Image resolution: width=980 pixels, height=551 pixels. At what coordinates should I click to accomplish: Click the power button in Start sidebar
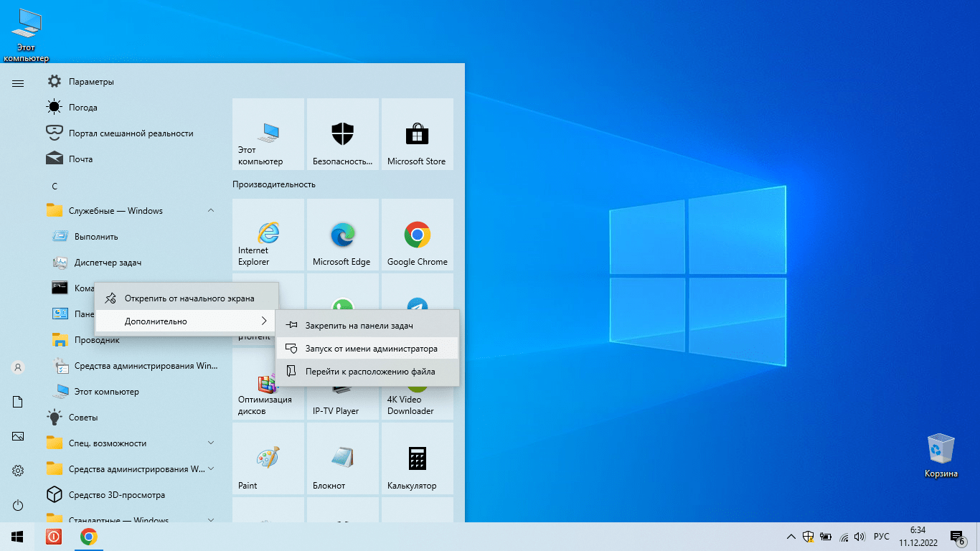coord(18,505)
